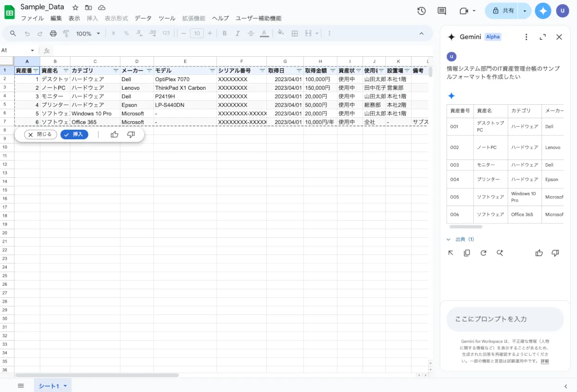Click the Gemini sparkle button in header

point(543,11)
